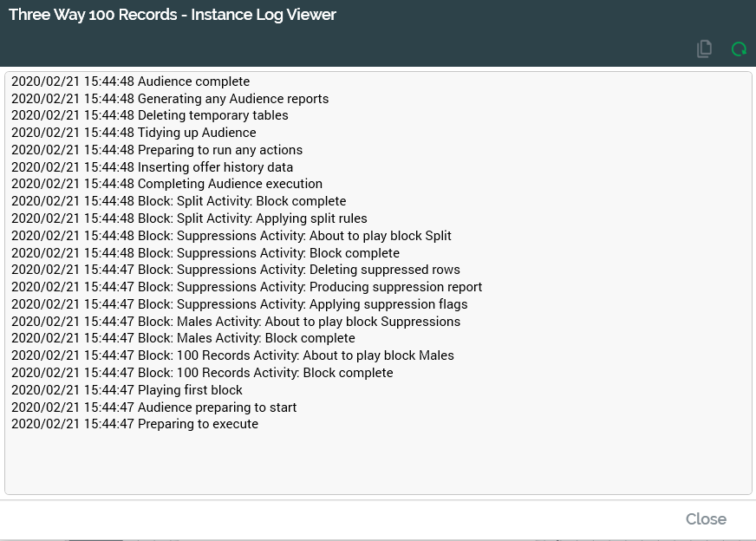This screenshot has height=541, width=756.
Task: Click the 'Audience complete' log line
Action: pos(130,81)
